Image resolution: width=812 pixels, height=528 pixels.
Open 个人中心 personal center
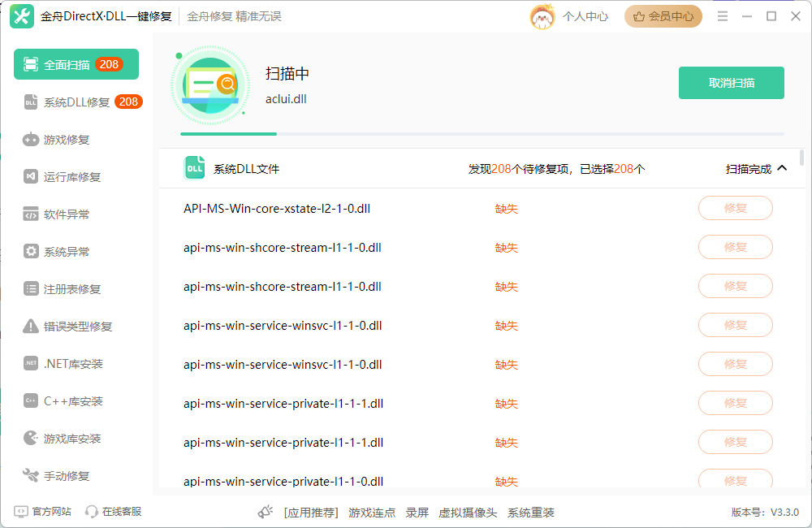point(585,16)
